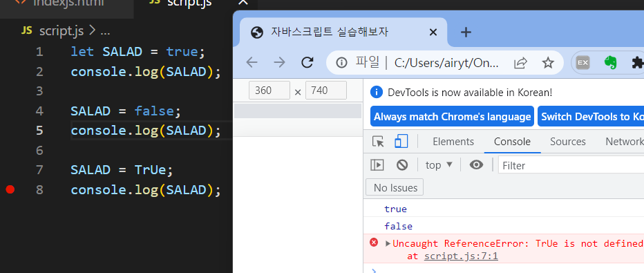Click the red error icon in console
The width and height of the screenshot is (644, 273).
[x=374, y=243]
